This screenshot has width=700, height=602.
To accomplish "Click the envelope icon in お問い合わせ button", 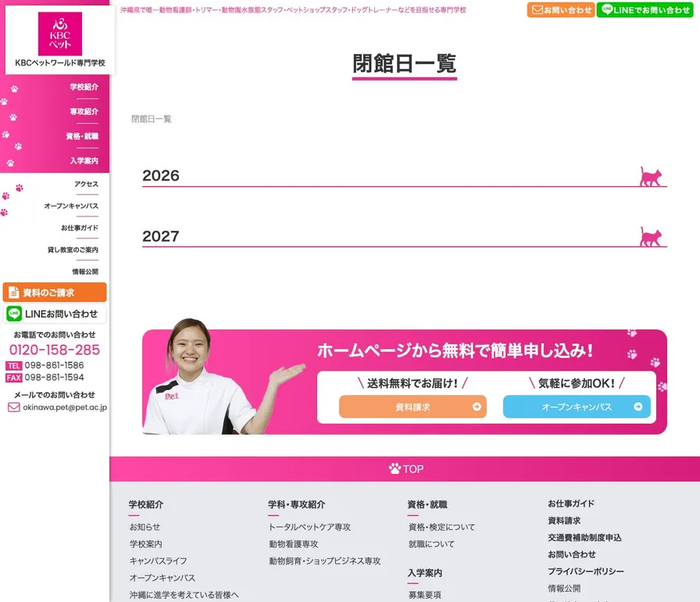I will (537, 10).
